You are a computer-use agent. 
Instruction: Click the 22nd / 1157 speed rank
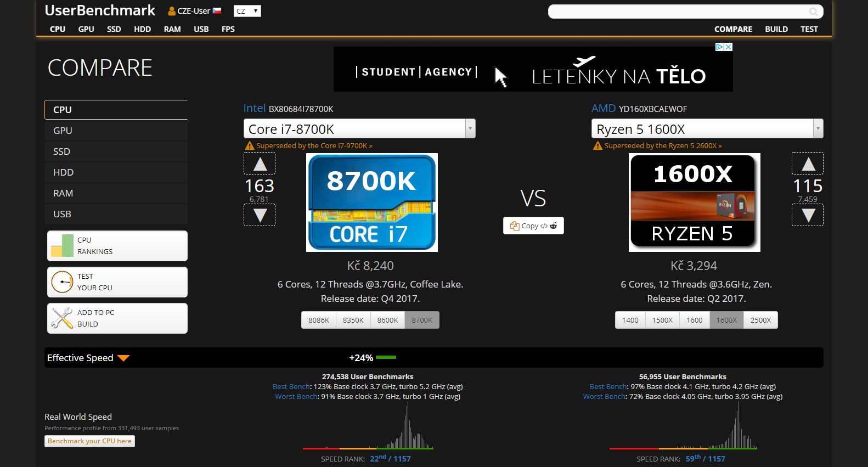point(390,459)
